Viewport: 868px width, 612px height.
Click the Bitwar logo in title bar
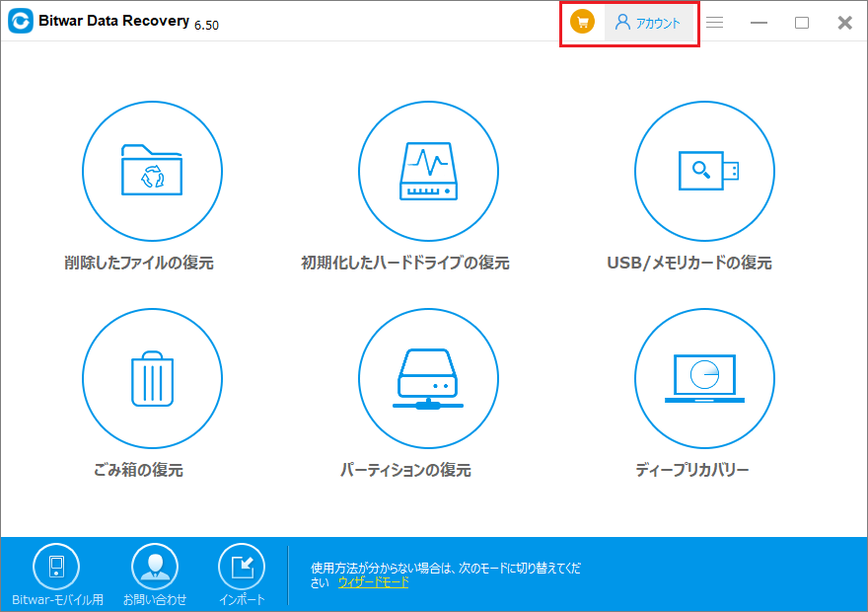click(x=20, y=22)
